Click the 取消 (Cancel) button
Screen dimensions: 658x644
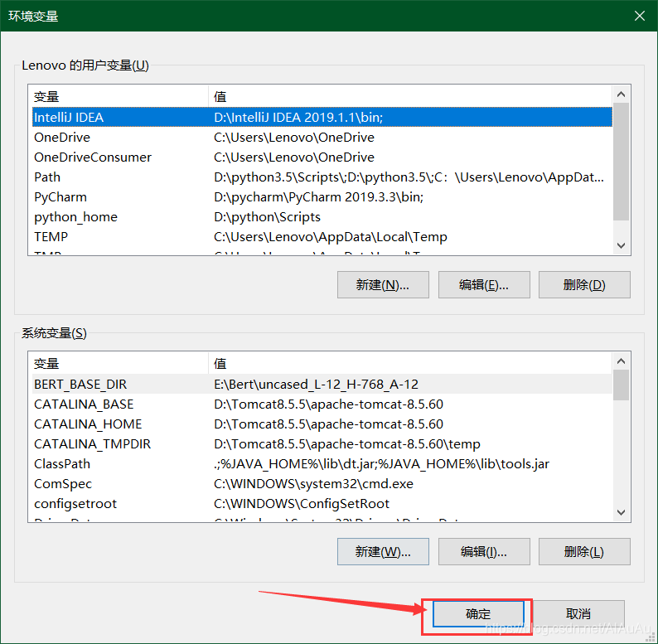pyautogui.click(x=578, y=614)
